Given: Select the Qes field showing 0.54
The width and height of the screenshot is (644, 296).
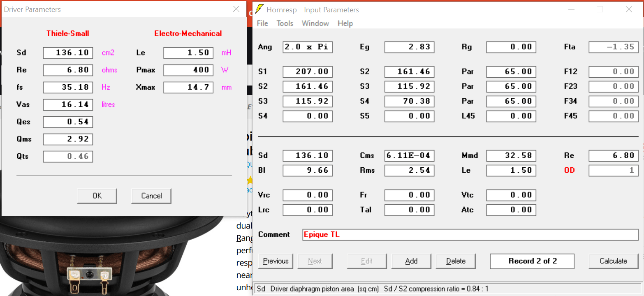Looking at the screenshot, I should click(68, 122).
